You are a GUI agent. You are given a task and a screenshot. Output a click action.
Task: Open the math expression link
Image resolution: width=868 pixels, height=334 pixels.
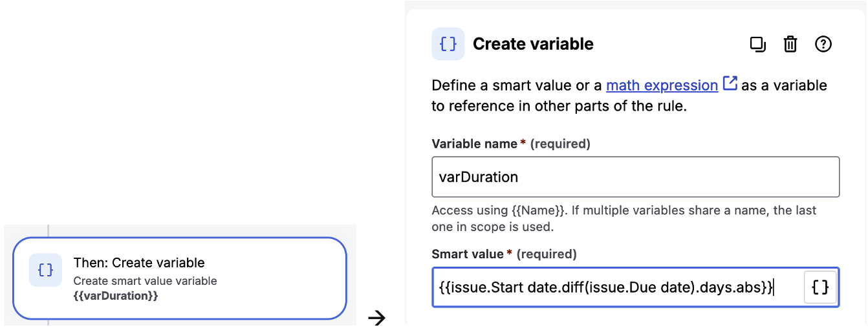[662, 85]
